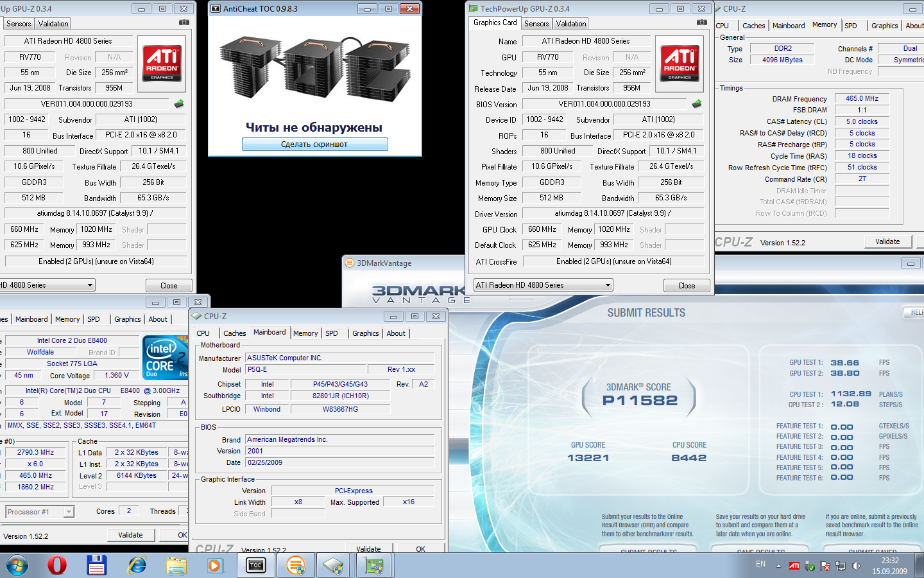Open SPD tab in front CPU-Z window
Image resolution: width=924 pixels, height=578 pixels.
point(331,333)
